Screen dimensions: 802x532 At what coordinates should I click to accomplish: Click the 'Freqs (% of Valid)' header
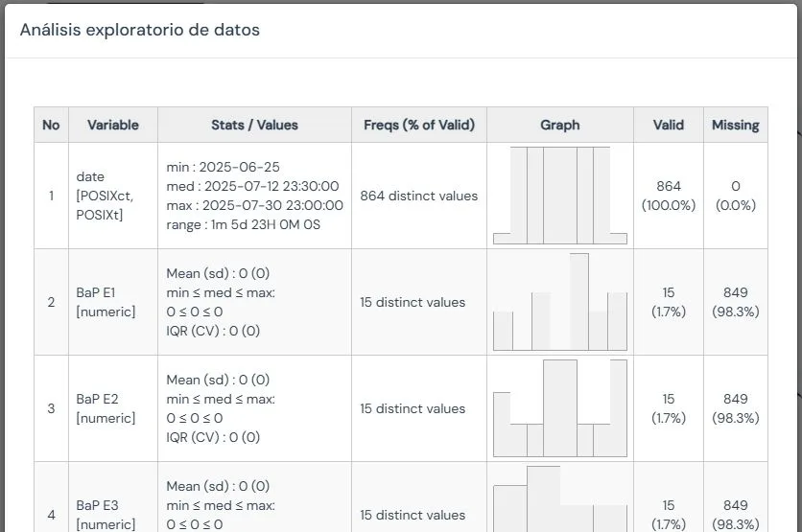pos(419,125)
